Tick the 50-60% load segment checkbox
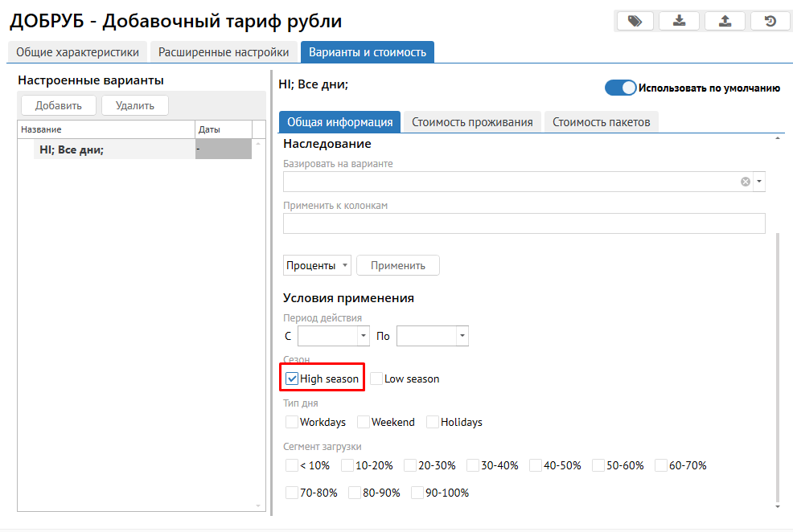This screenshot has width=793, height=532. click(x=598, y=465)
